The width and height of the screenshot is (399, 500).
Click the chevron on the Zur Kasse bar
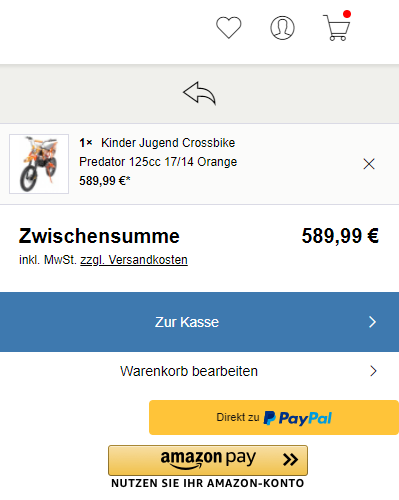tap(372, 322)
